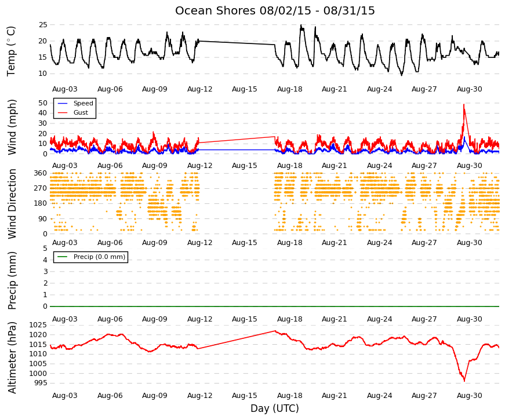Click the Day (UTC) axis label
The width and height of the screenshot is (505, 420).
click(x=274, y=408)
